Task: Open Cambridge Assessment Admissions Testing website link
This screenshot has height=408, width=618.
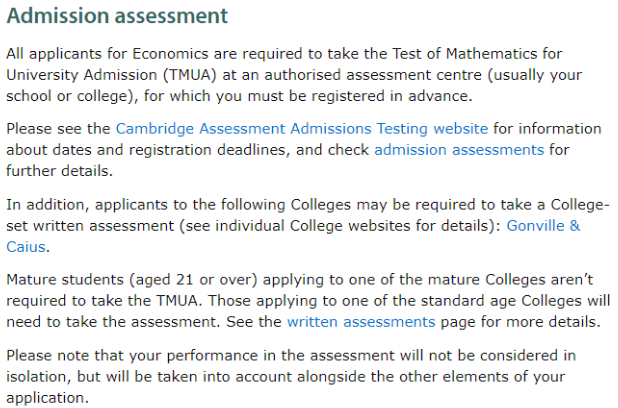Action: [x=302, y=129]
